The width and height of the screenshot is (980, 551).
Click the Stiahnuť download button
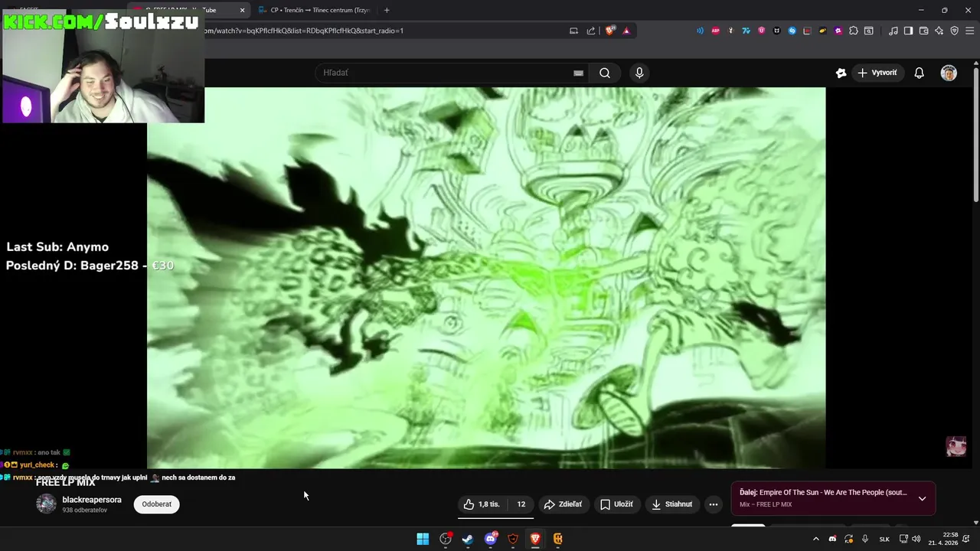[671, 504]
